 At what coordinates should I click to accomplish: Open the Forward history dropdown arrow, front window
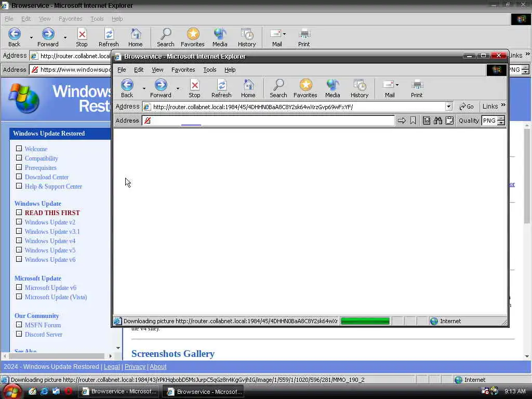pyautogui.click(x=178, y=88)
